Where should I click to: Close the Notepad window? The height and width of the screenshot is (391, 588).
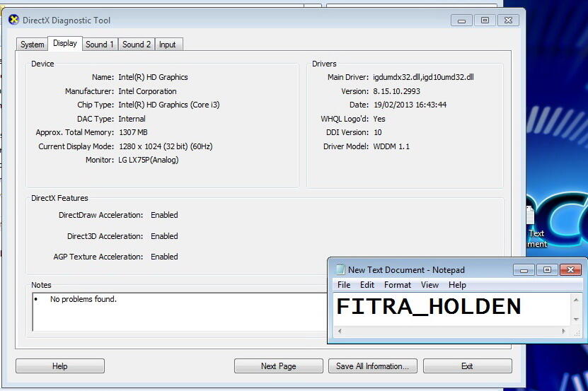click(x=570, y=270)
